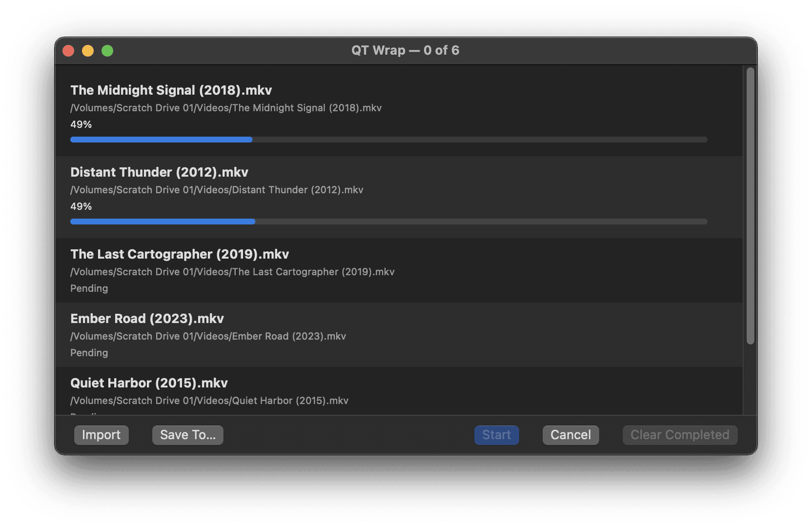The image size is (812, 527).
Task: Click Distant Thunder's 49% progress bar
Action: click(388, 222)
